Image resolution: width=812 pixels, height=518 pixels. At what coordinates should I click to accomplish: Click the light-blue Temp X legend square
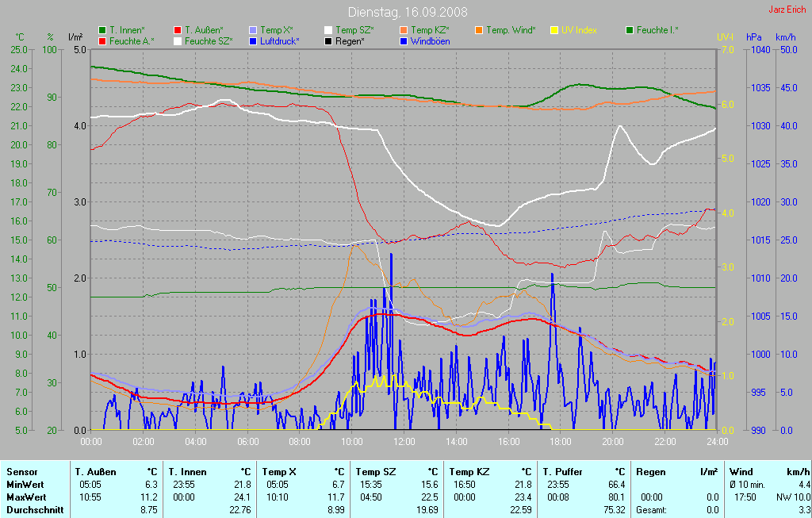(x=253, y=30)
